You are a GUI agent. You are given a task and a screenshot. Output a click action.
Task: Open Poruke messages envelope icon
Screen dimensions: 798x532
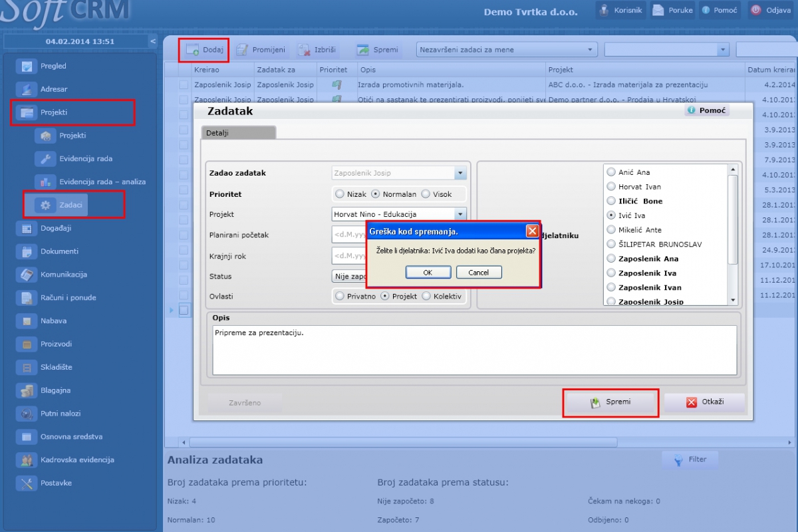click(x=658, y=10)
